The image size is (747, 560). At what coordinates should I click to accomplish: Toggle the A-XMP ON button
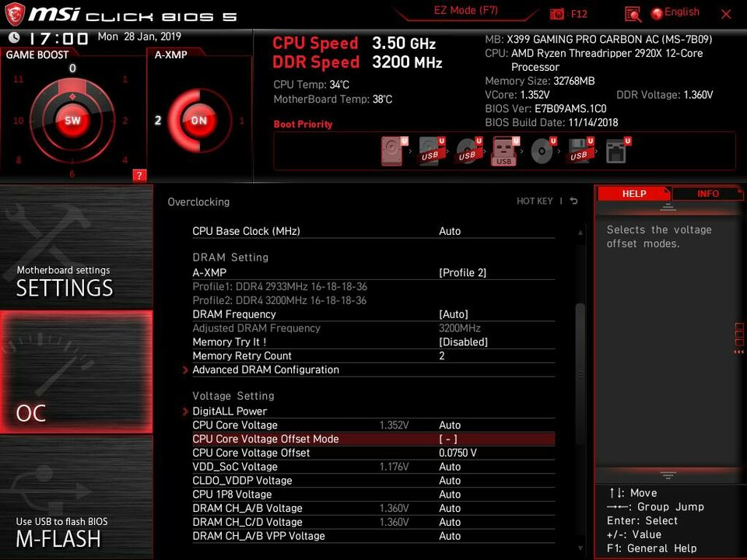pos(198,121)
